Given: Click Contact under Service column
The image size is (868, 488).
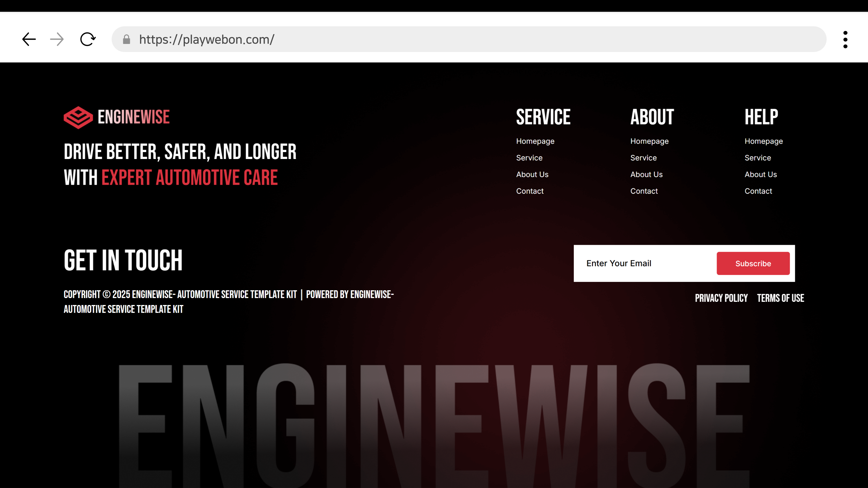Looking at the screenshot, I should tap(530, 191).
